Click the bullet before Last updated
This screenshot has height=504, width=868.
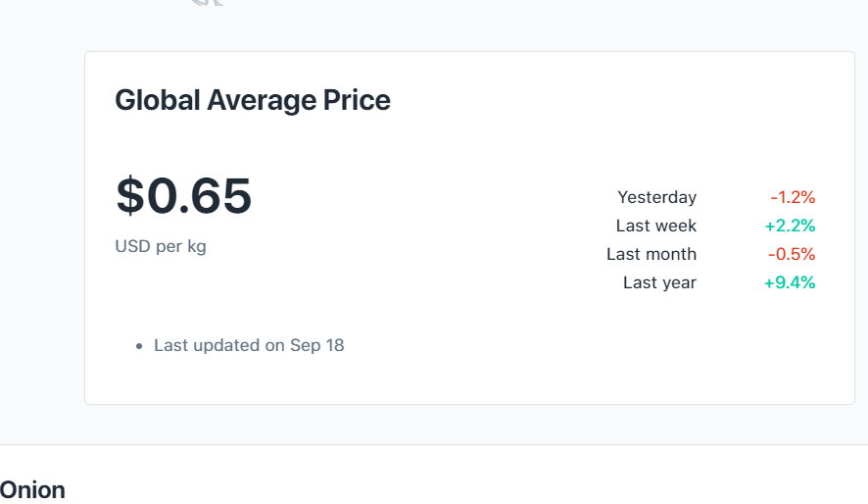click(x=141, y=346)
